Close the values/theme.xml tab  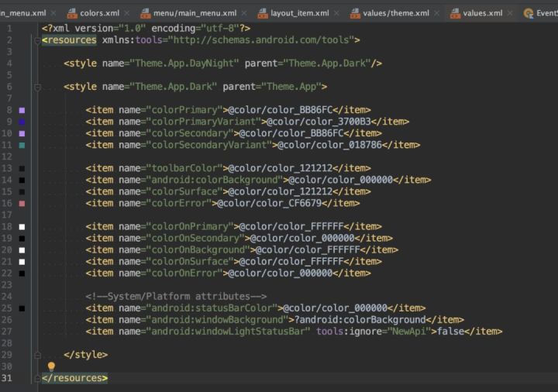[x=436, y=13]
